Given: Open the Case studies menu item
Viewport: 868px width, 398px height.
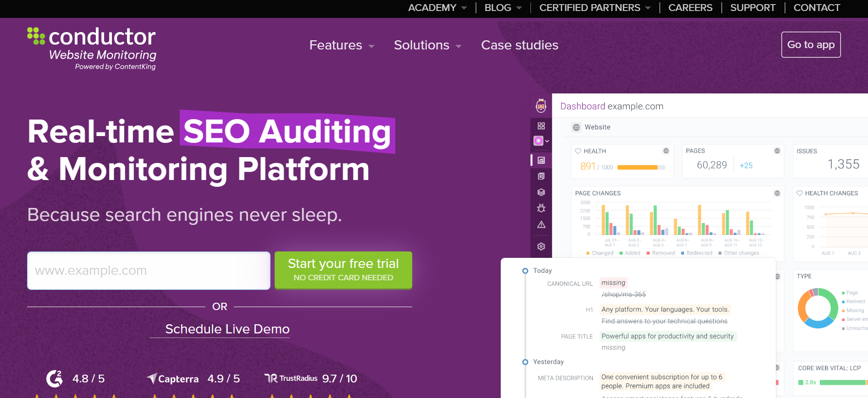Looking at the screenshot, I should pyautogui.click(x=520, y=45).
